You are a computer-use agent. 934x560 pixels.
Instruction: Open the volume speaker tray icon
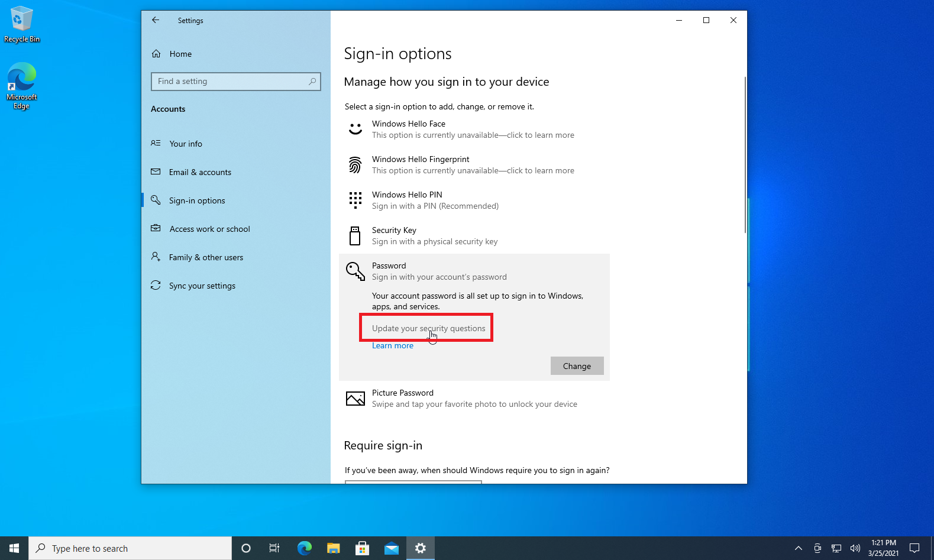pyautogui.click(x=855, y=548)
